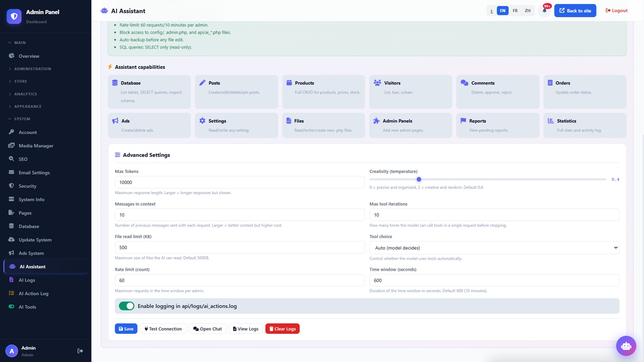Image resolution: width=644 pixels, height=362 pixels.
Task: Switch language to ZH
Action: tap(528, 10)
